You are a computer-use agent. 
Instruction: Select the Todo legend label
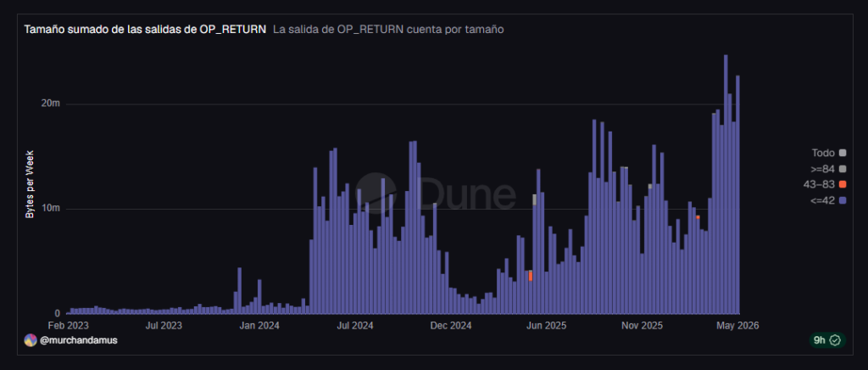(823, 153)
